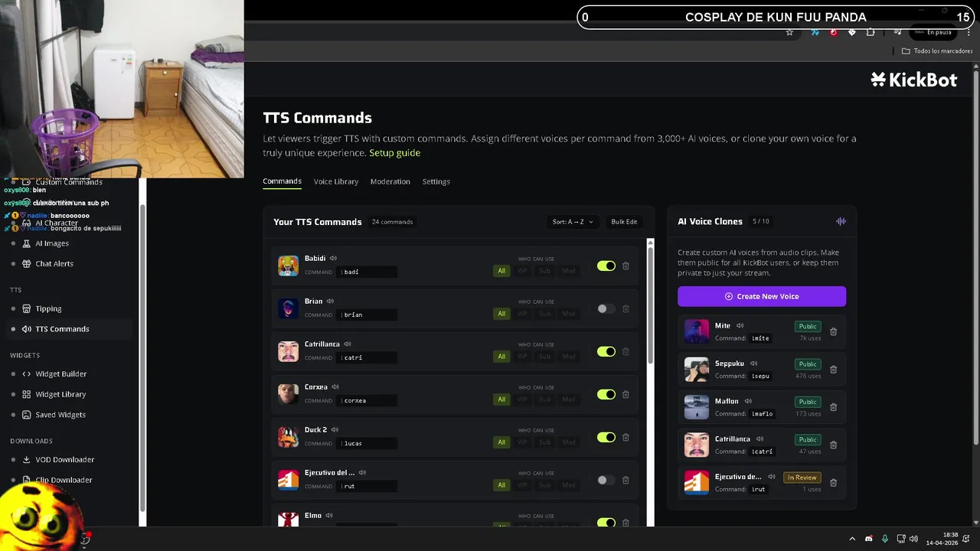The image size is (980, 551).
Task: Edit the !lucas command field
Action: 367,443
